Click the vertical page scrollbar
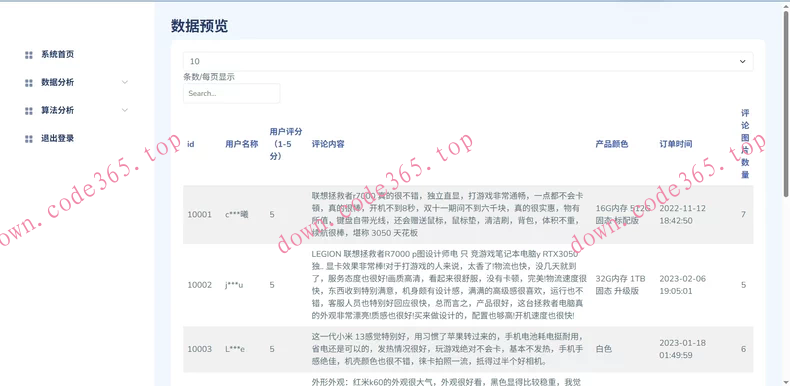 click(786, 103)
